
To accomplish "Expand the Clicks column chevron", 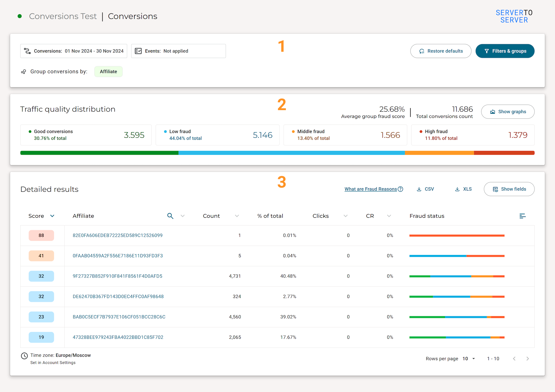I will click(345, 216).
